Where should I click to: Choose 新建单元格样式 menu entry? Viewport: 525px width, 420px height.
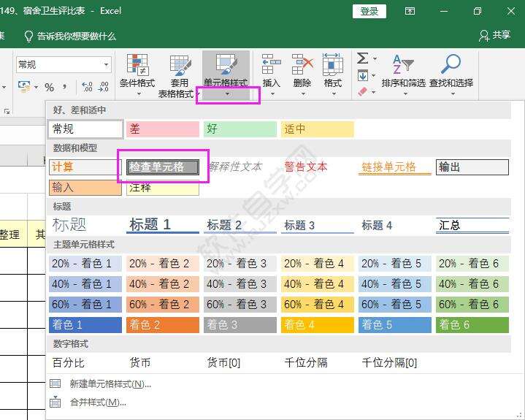pyautogui.click(x=110, y=383)
